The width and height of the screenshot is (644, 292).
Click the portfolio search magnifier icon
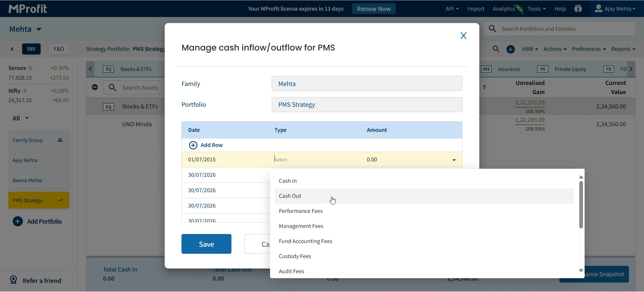496,49
